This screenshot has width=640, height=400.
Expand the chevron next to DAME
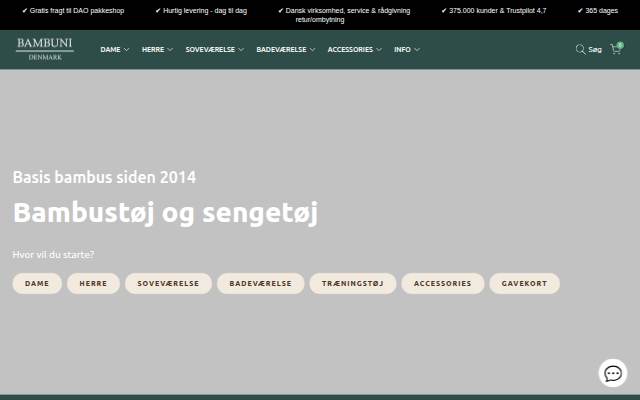pos(127,49)
